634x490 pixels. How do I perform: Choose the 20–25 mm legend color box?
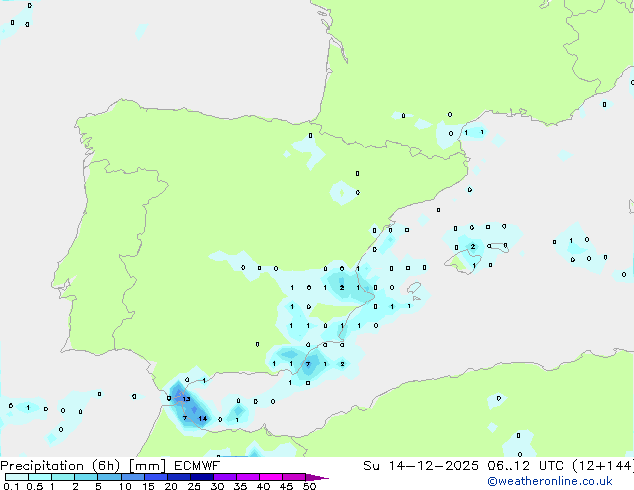click(x=179, y=477)
